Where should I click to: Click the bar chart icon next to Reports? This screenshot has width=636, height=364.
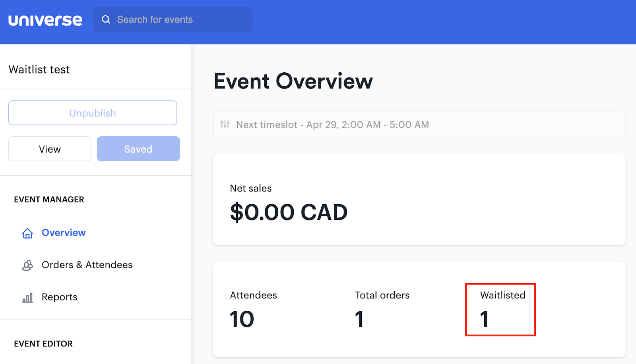click(27, 297)
